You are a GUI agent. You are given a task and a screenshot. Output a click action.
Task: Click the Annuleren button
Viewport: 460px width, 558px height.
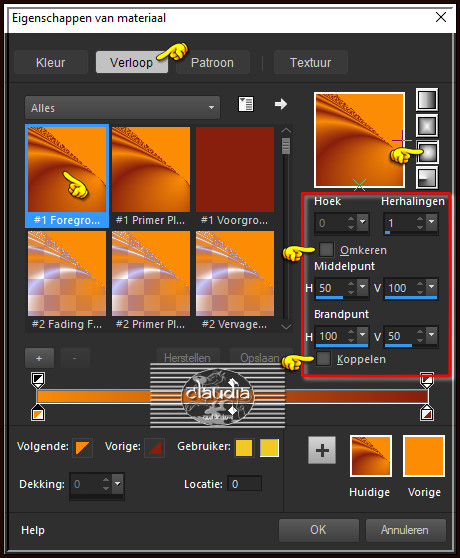coord(405,530)
